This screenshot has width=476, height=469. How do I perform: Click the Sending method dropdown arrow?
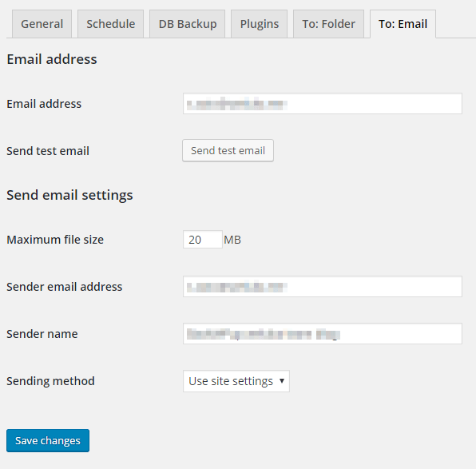click(282, 381)
